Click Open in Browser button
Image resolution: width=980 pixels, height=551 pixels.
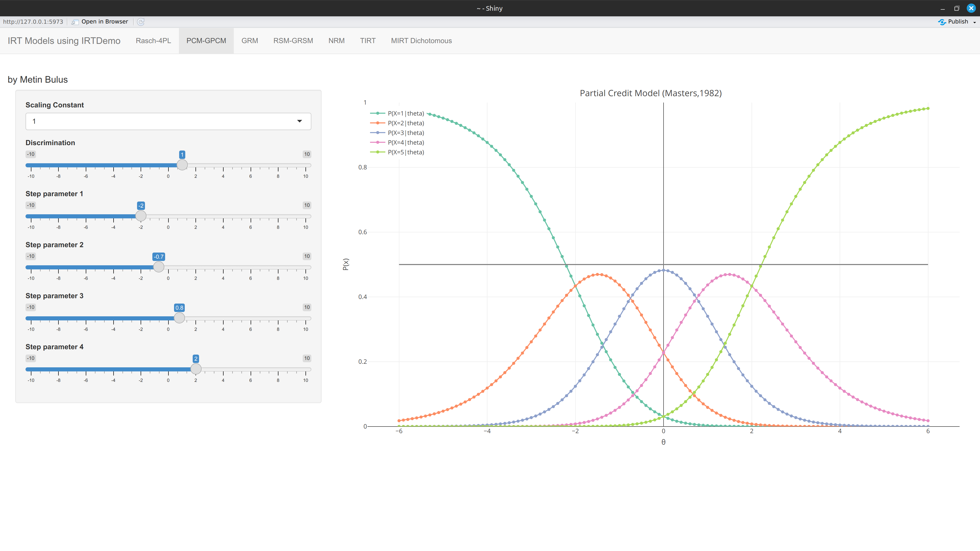pos(100,22)
